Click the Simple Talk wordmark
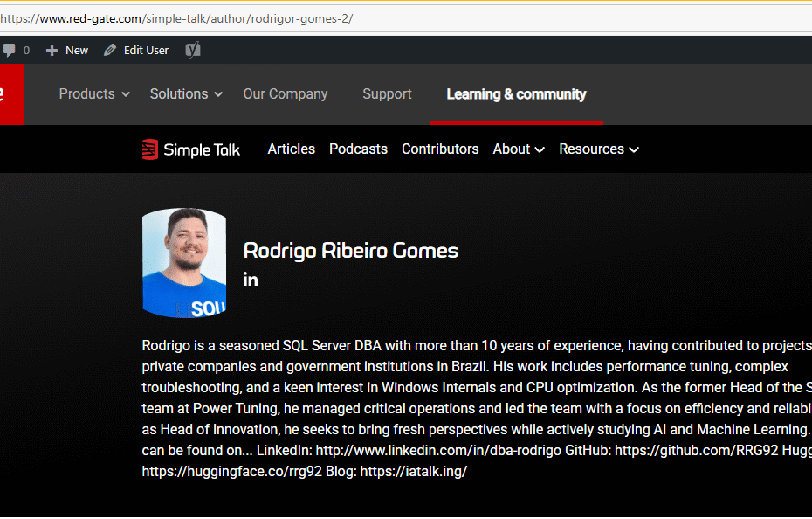 [x=202, y=149]
